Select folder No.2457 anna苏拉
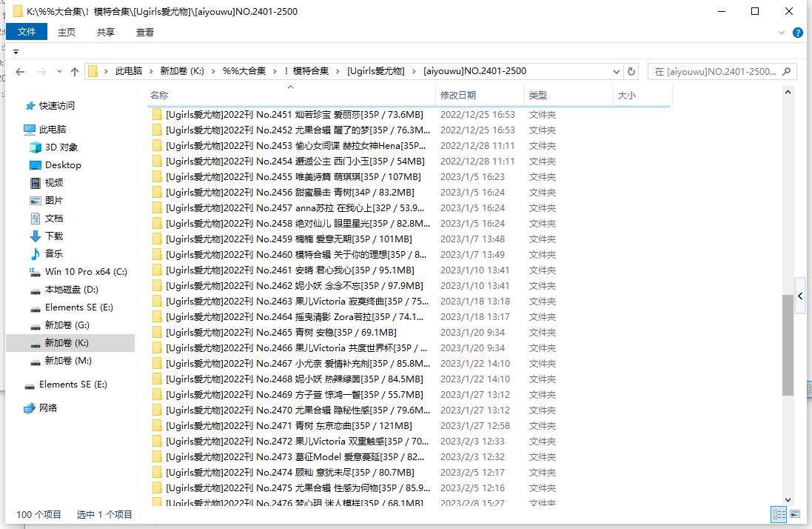Image resolution: width=812 pixels, height=529 pixels. (295, 207)
